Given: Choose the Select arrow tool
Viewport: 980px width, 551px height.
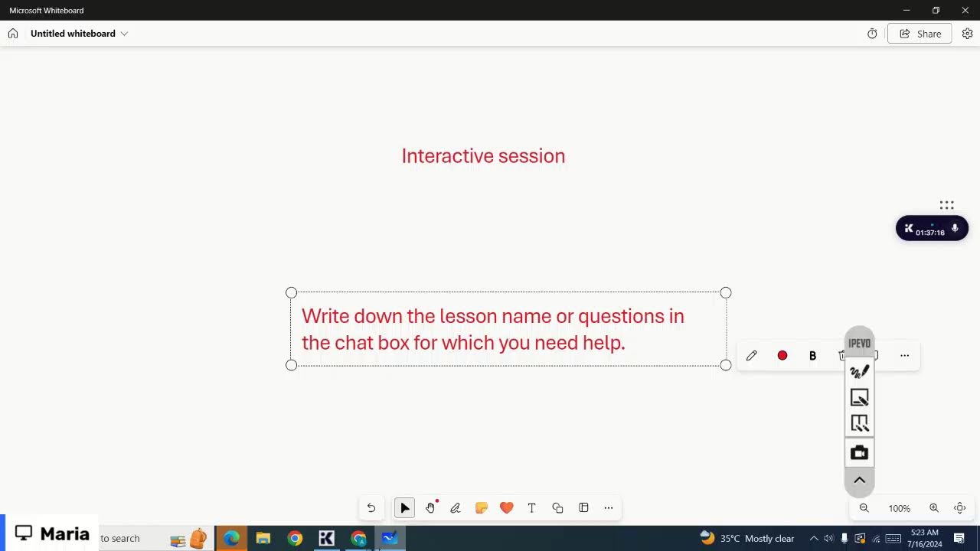Looking at the screenshot, I should pos(405,507).
